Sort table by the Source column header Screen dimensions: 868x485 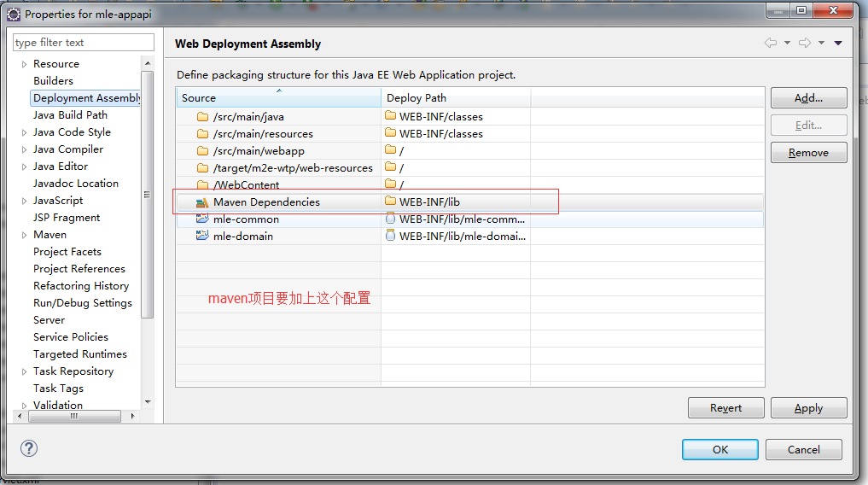[278, 97]
